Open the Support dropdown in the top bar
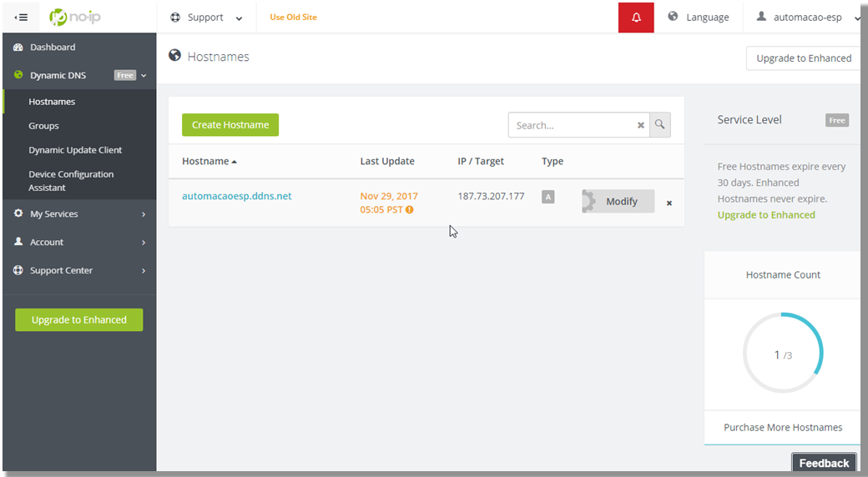This screenshot has width=868, height=477. 206,18
